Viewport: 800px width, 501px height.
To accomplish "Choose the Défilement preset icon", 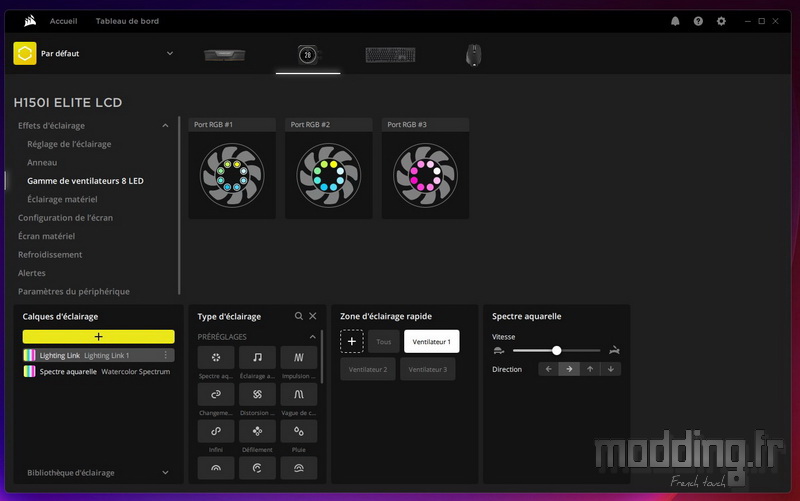I will point(257,431).
